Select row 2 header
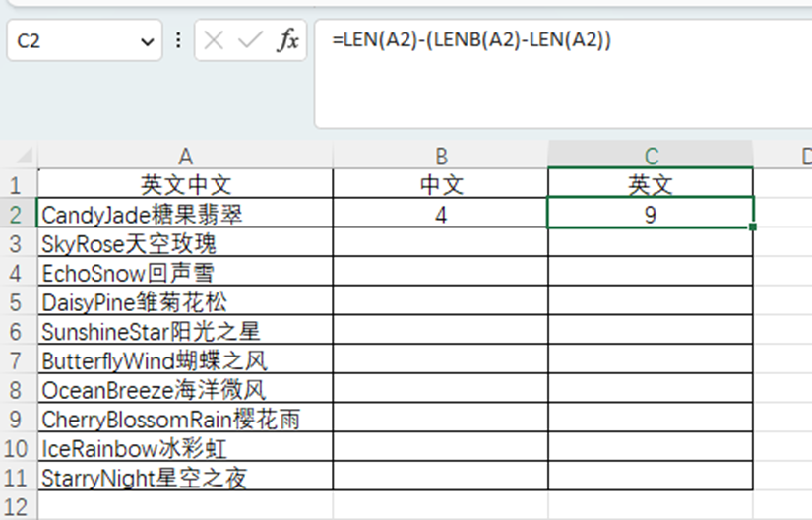 click(16, 215)
